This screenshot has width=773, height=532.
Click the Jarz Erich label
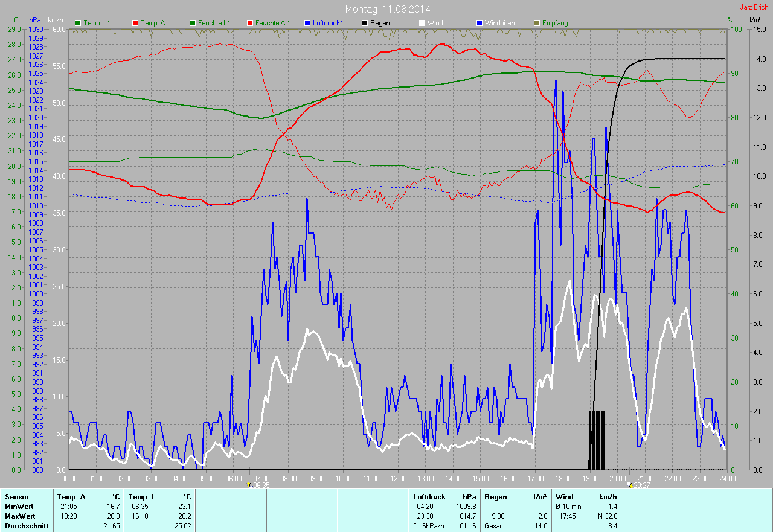pyautogui.click(x=754, y=7)
